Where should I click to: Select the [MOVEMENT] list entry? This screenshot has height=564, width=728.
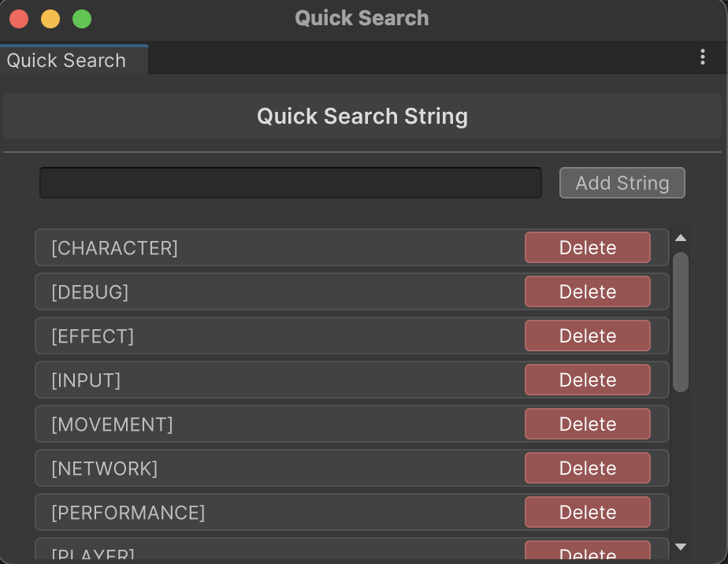tap(236, 424)
